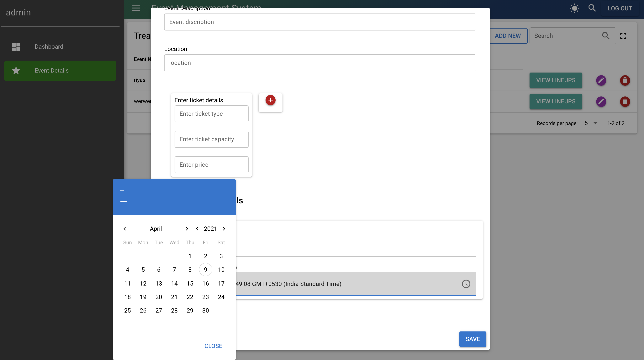
Task: Add another ticket with the red plus button
Action: click(x=270, y=100)
